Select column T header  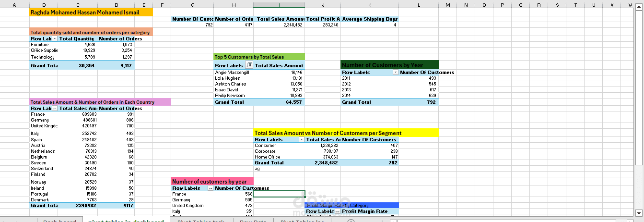tap(575, 5)
